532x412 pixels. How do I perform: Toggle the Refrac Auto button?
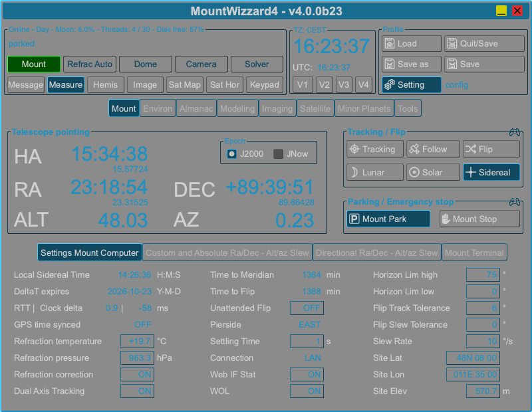[x=90, y=64]
